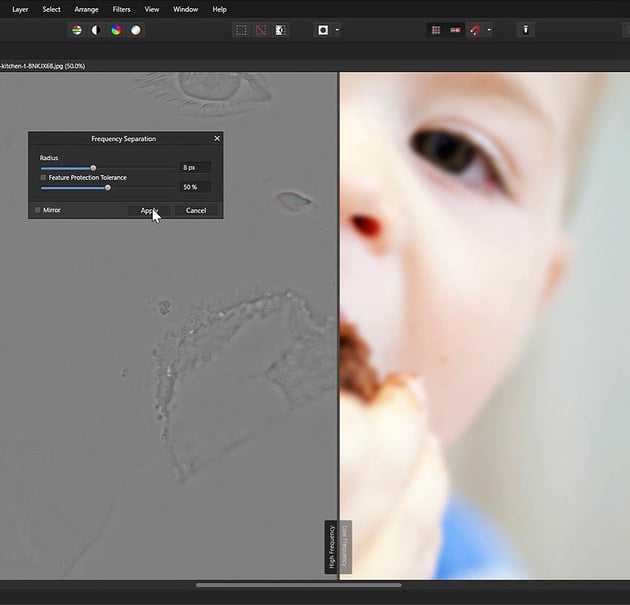This screenshot has width=630, height=605.
Task: Click the Frequency Separation dialog title
Action: pyautogui.click(x=123, y=139)
